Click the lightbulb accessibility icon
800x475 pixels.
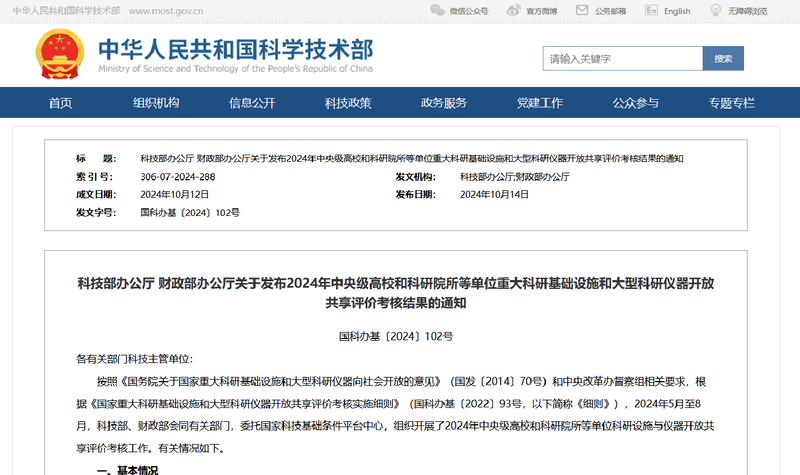[715, 10]
